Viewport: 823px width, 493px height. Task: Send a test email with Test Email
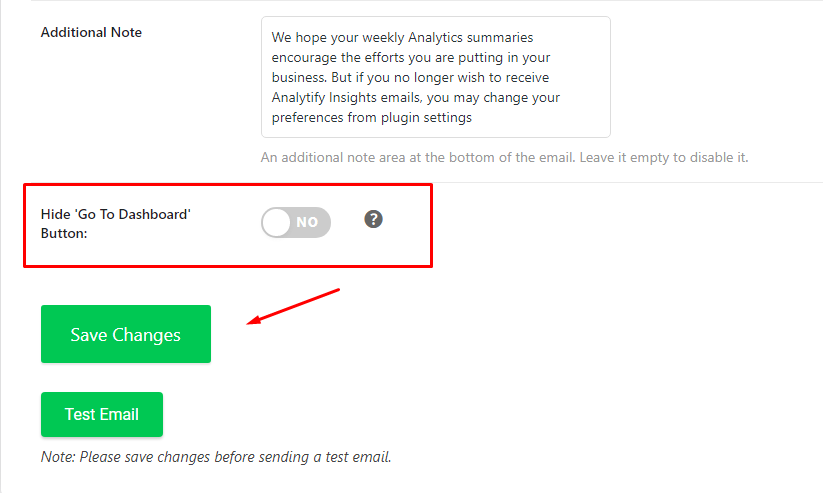[102, 414]
